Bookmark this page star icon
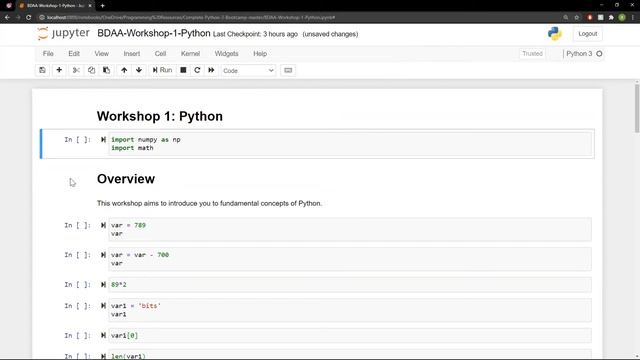The image size is (640, 360). click(577, 18)
